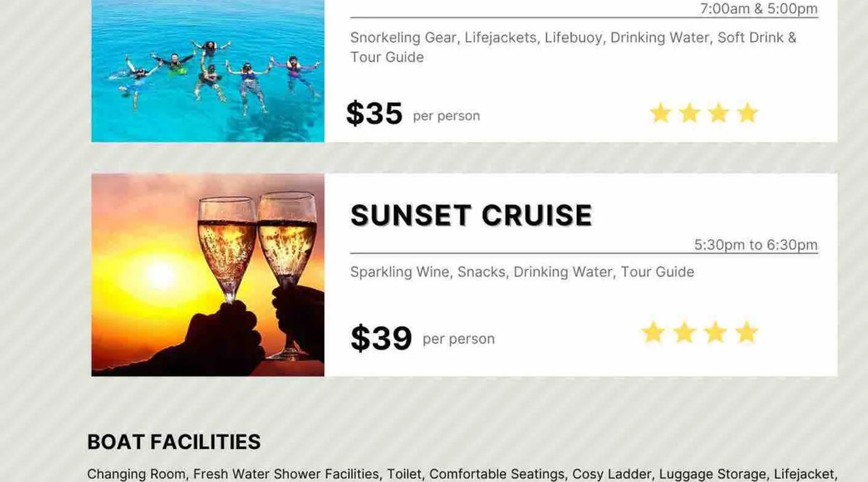Image resolution: width=868 pixels, height=482 pixels.
Task: Click the Sparkling Wine, Snacks inclusions text
Action: (x=522, y=272)
